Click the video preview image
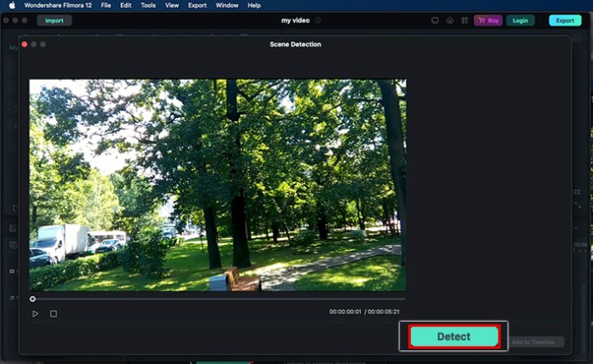This screenshot has width=593, height=364. point(217,185)
